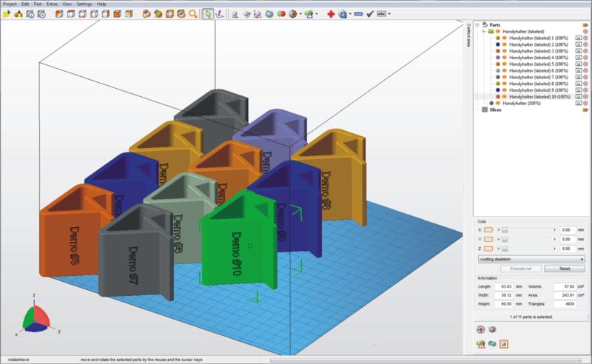Toggle visibility box for Handyhalter (labeled) 7
This screenshot has height=364, width=592.
(x=579, y=77)
